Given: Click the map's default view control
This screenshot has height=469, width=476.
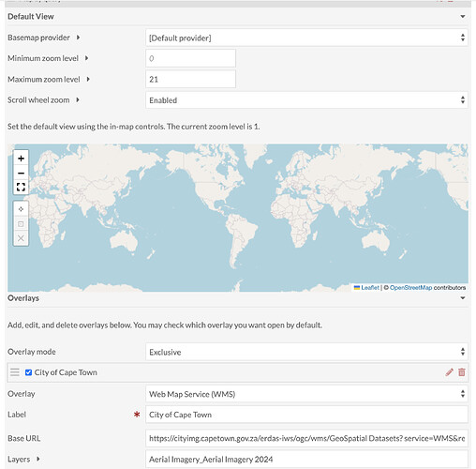Looking at the screenshot, I should click(21, 209).
